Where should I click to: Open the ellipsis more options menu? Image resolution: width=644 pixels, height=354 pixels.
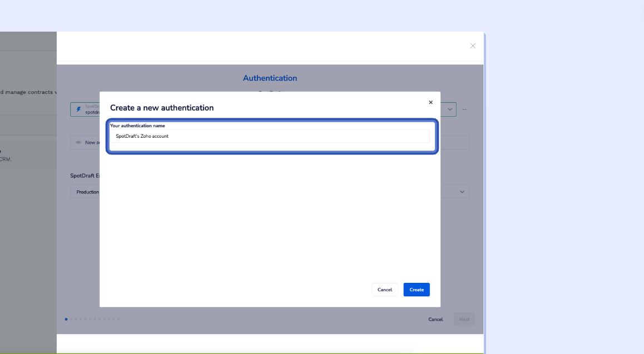464,109
